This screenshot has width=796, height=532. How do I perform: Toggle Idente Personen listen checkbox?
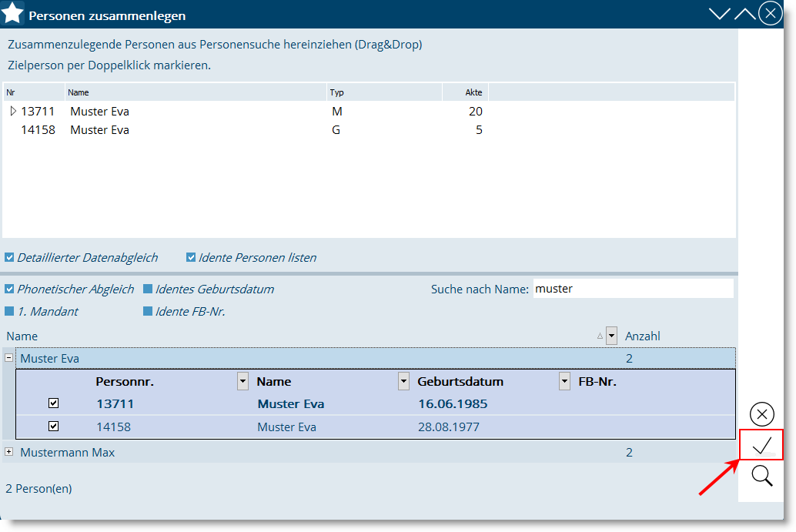tap(191, 257)
